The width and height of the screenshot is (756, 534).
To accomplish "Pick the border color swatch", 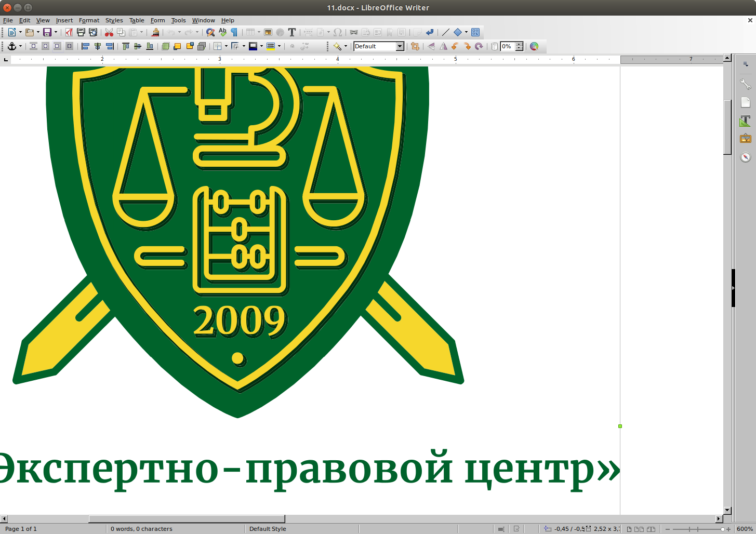I will coord(253,46).
